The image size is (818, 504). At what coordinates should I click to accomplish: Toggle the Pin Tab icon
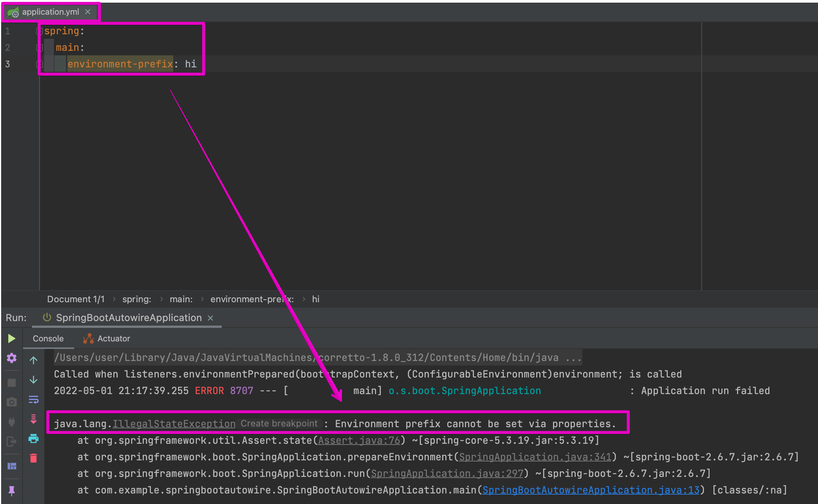[11, 490]
